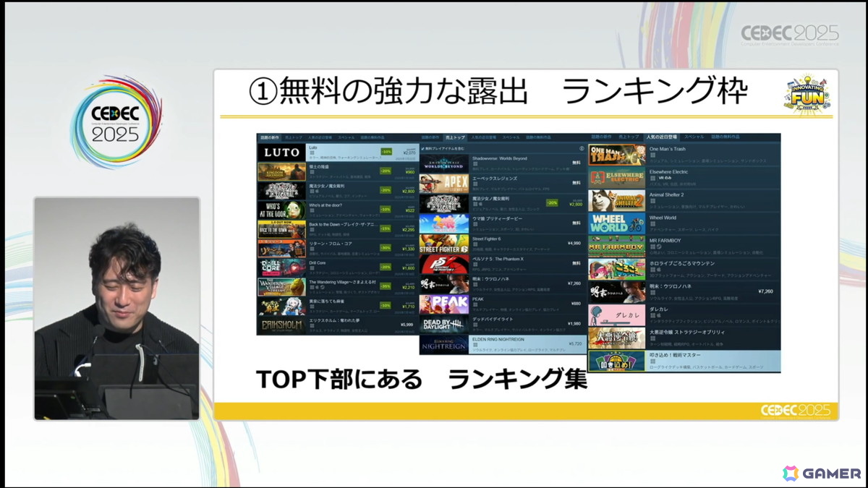Open the Back to the Dawn thumbnail

pyautogui.click(x=281, y=230)
